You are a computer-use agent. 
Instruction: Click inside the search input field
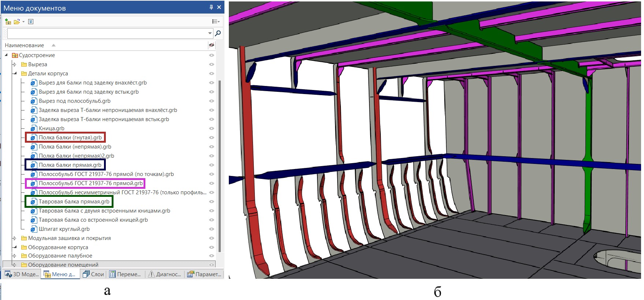[x=107, y=33]
